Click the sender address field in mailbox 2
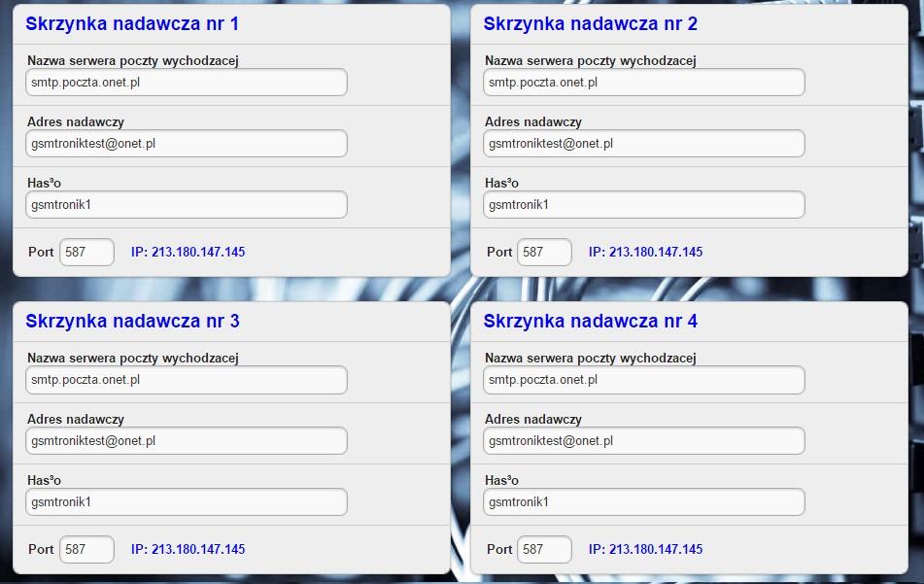This screenshot has width=924, height=584. [x=644, y=144]
